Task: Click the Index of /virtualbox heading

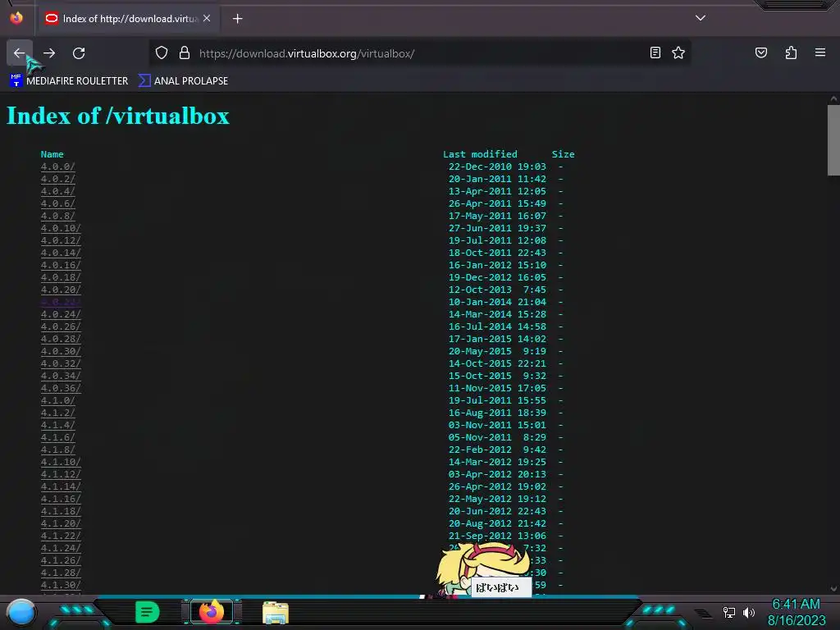Action: 118,116
